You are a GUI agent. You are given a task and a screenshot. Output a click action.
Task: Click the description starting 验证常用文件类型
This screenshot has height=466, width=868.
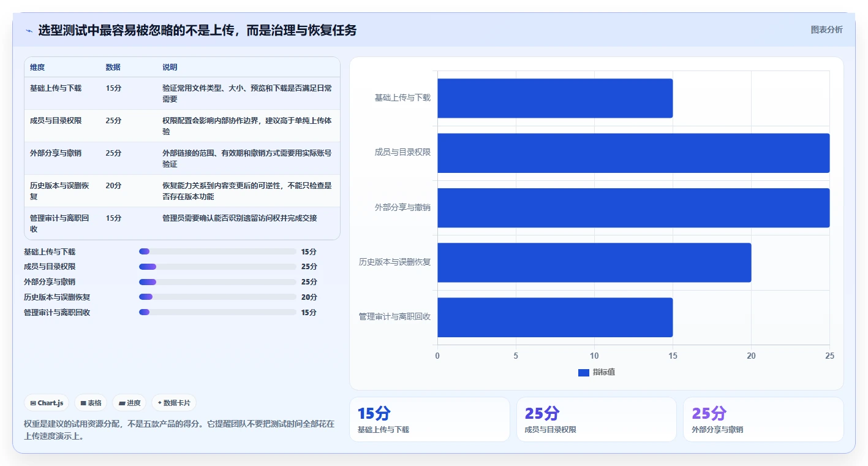click(247, 93)
